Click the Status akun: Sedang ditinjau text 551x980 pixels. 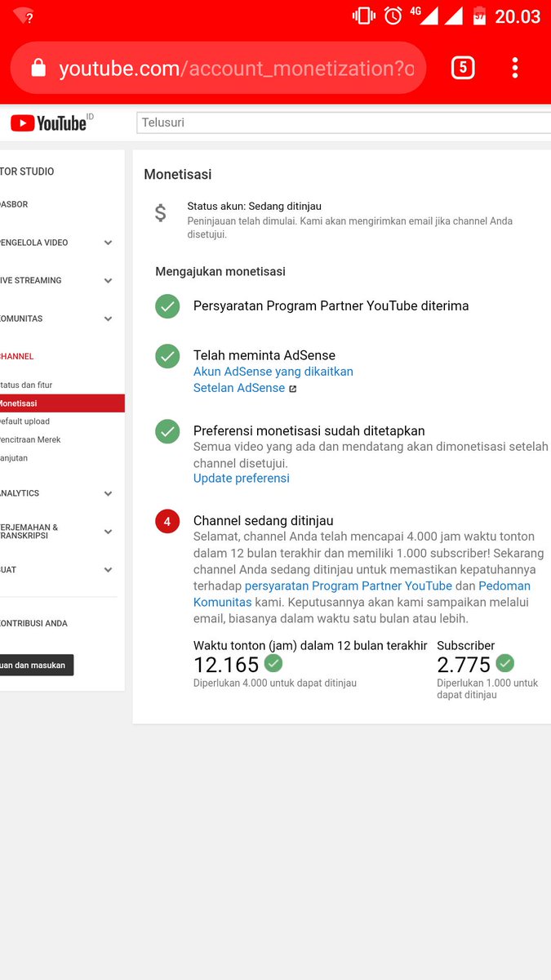pos(254,207)
